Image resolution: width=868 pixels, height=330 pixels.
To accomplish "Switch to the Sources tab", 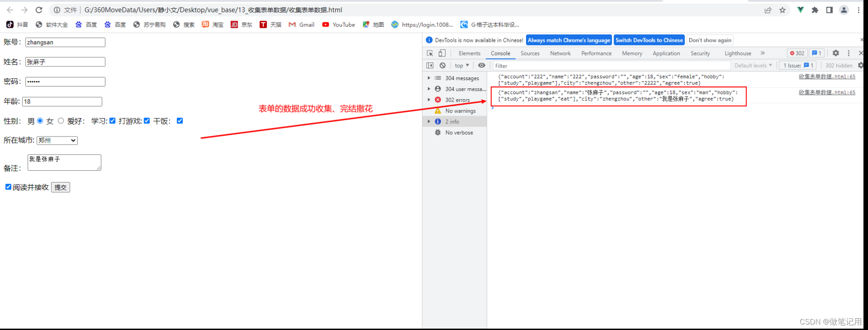I will click(x=530, y=53).
